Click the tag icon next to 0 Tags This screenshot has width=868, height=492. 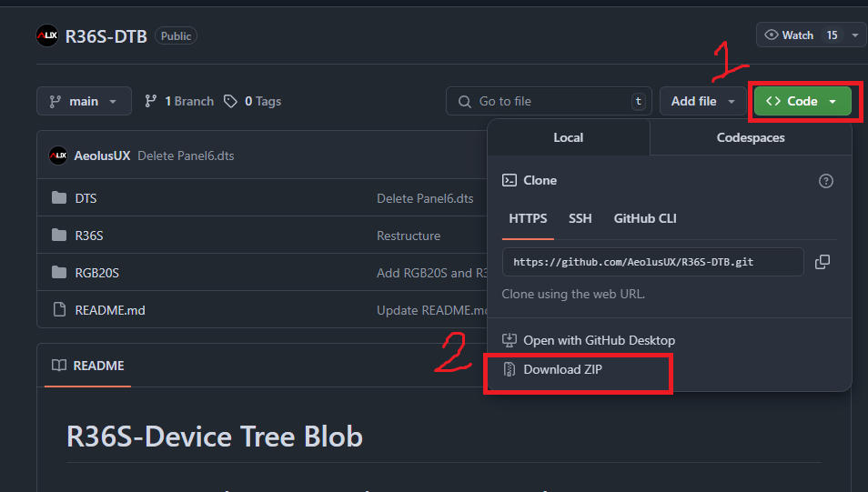click(230, 101)
